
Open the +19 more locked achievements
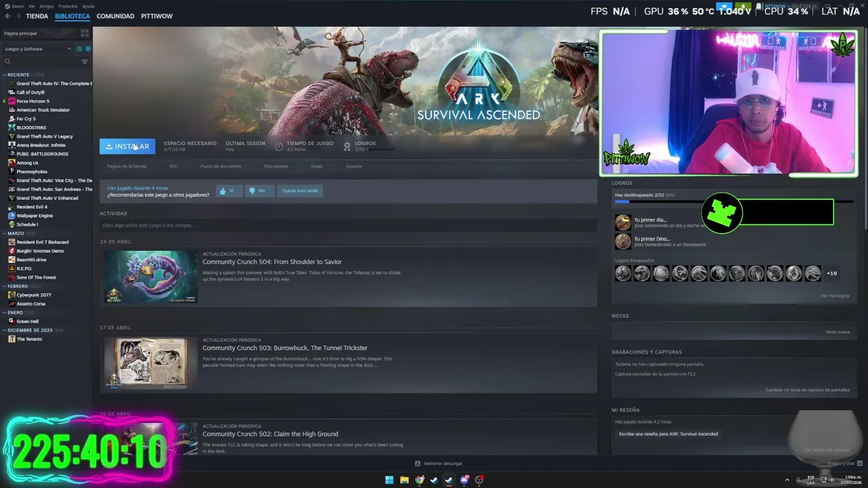pos(831,273)
